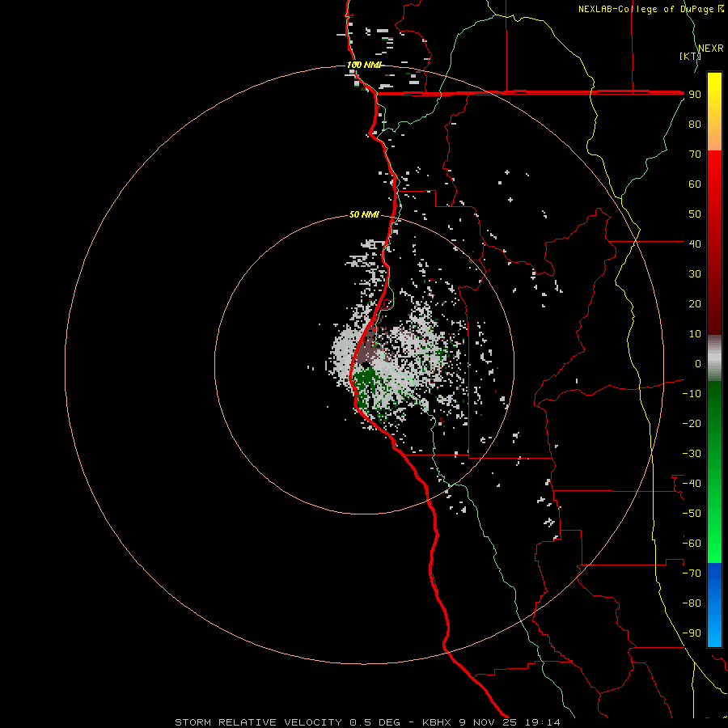Click the 20 value on velocity scale
728x728 pixels.
pos(695,303)
